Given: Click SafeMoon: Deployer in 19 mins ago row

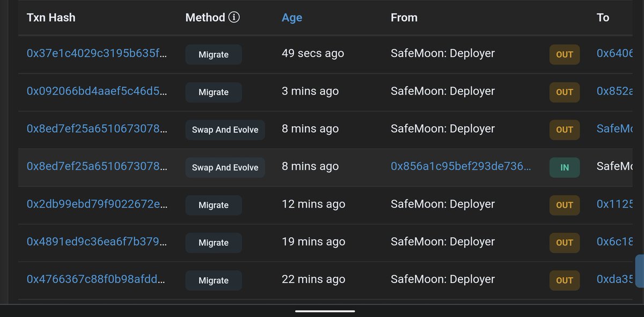Looking at the screenshot, I should [443, 242].
